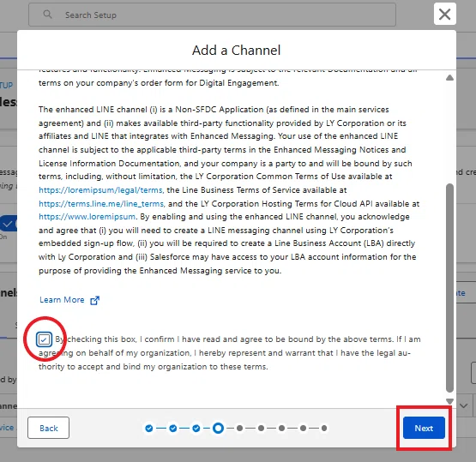This screenshot has width=476, height=462.
Task: Click the Learn More external-link icon
Action: pyautogui.click(x=94, y=300)
